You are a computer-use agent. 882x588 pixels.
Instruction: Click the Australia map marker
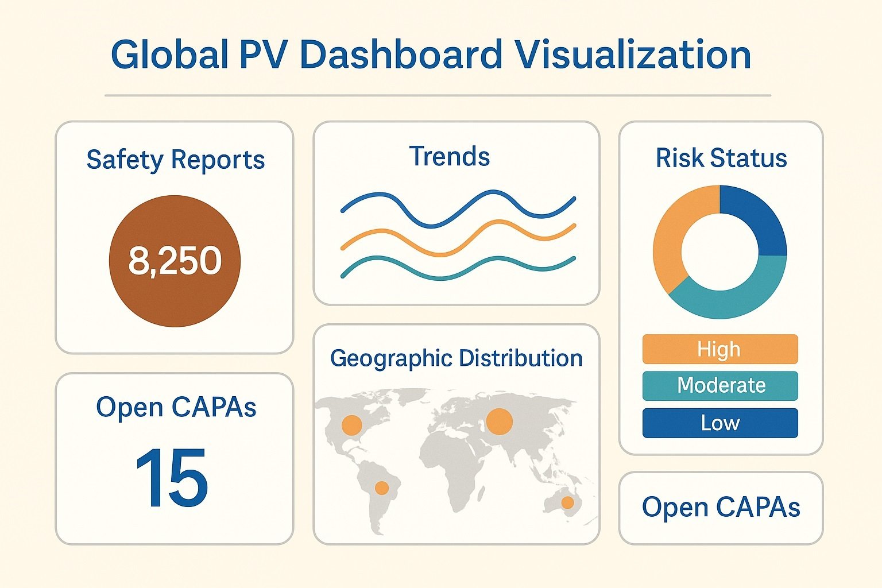pyautogui.click(x=567, y=502)
